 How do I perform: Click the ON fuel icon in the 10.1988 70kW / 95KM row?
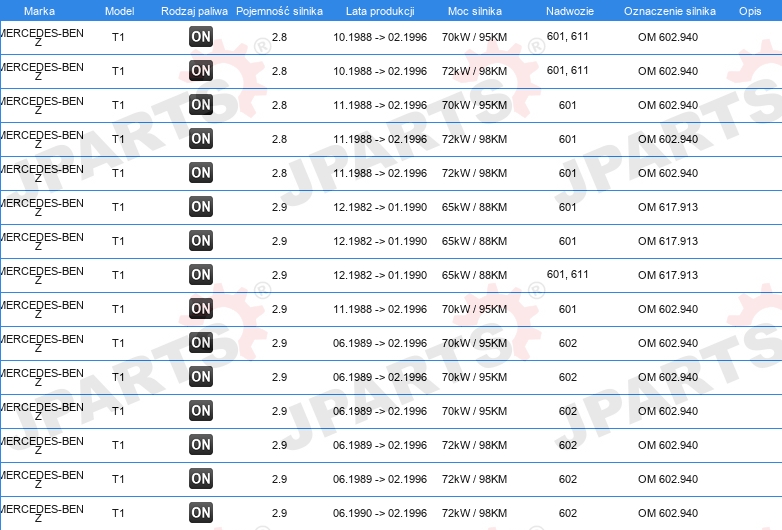(x=201, y=37)
